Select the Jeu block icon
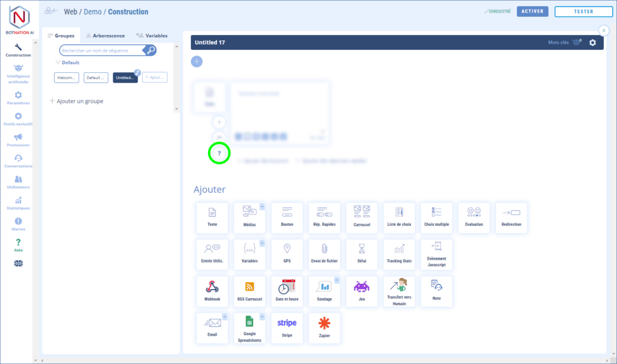The height and width of the screenshot is (364, 617). [362, 291]
